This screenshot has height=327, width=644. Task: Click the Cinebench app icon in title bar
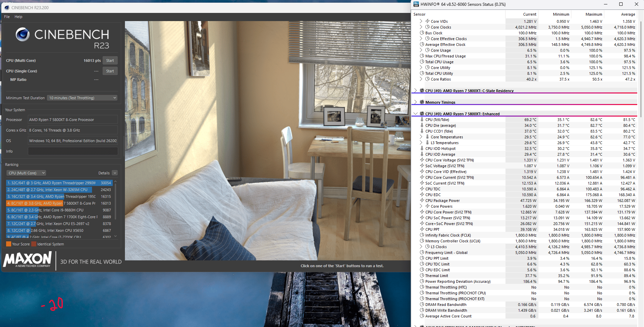click(x=7, y=7)
